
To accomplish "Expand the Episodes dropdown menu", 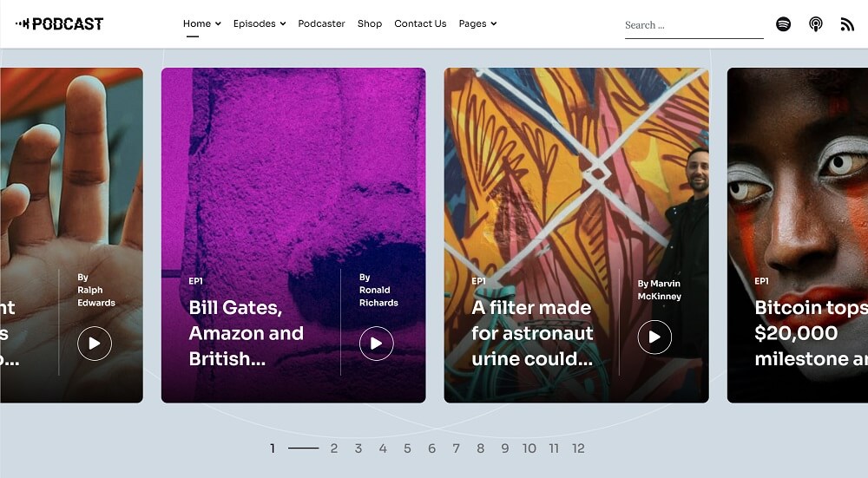I will tap(259, 23).
